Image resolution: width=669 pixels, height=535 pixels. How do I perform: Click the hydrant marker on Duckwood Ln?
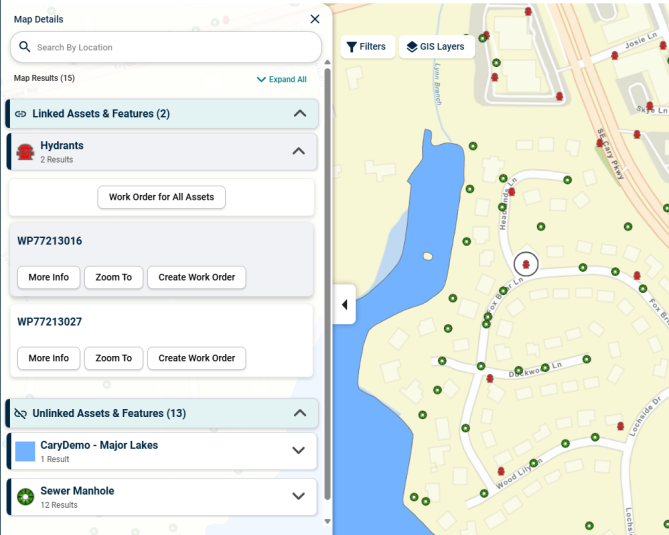pos(489,379)
